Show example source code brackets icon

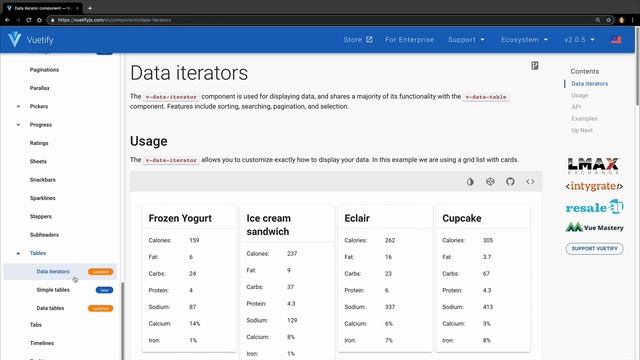tap(530, 182)
